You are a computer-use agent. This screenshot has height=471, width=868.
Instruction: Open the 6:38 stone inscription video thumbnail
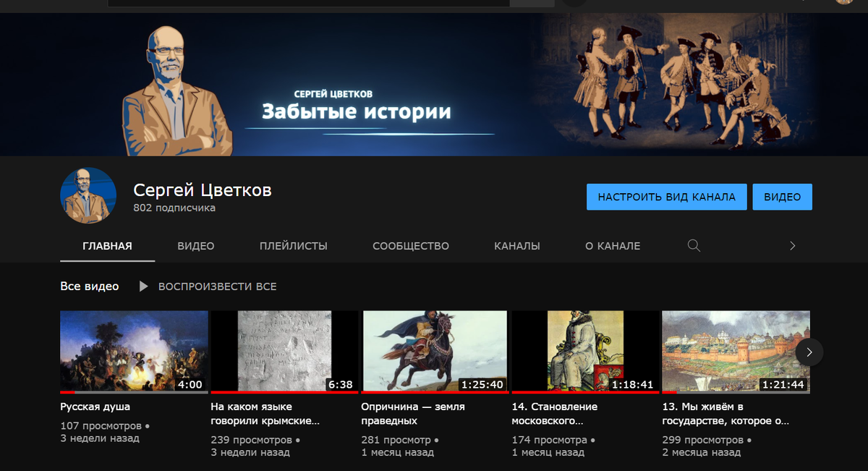coord(284,352)
